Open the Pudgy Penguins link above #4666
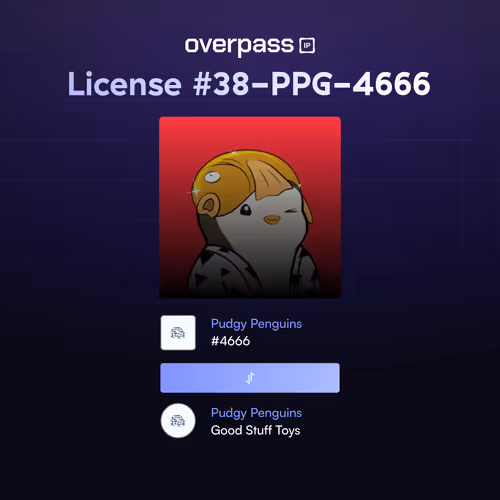 click(256, 324)
